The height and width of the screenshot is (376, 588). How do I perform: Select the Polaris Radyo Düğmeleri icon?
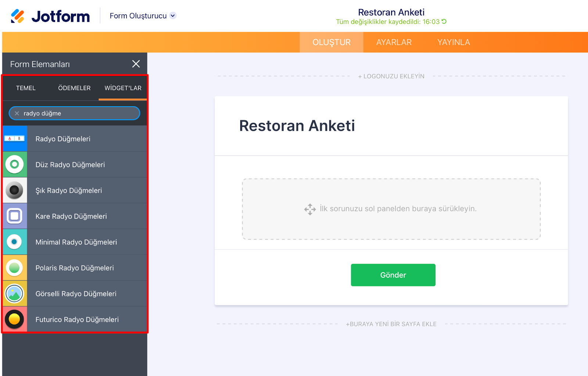15,268
